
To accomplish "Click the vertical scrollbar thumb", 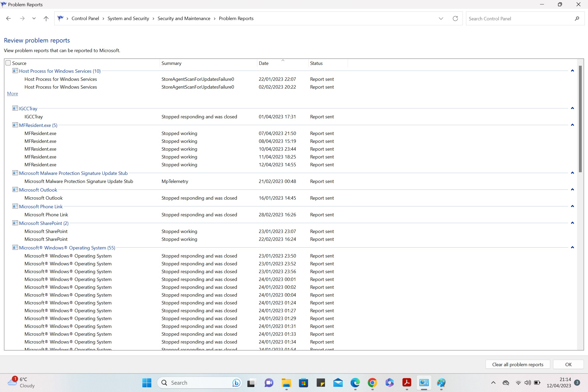I will point(580,119).
